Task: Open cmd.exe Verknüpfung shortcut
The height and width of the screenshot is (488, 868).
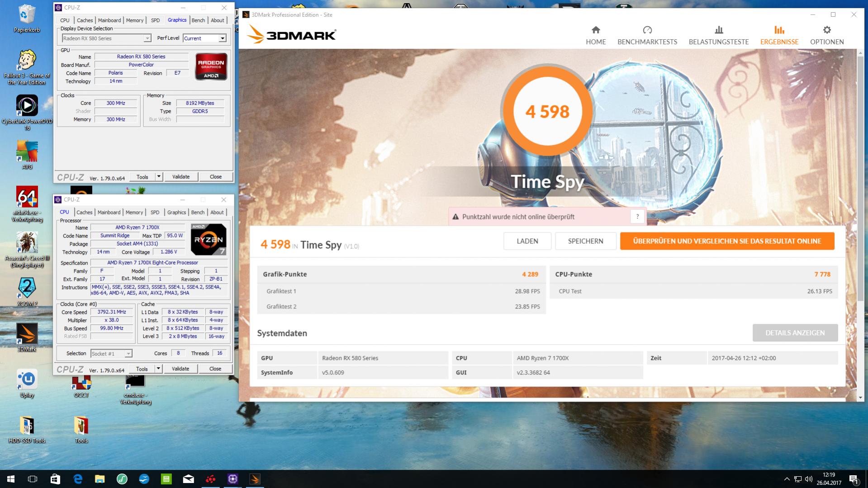Action: [135, 390]
